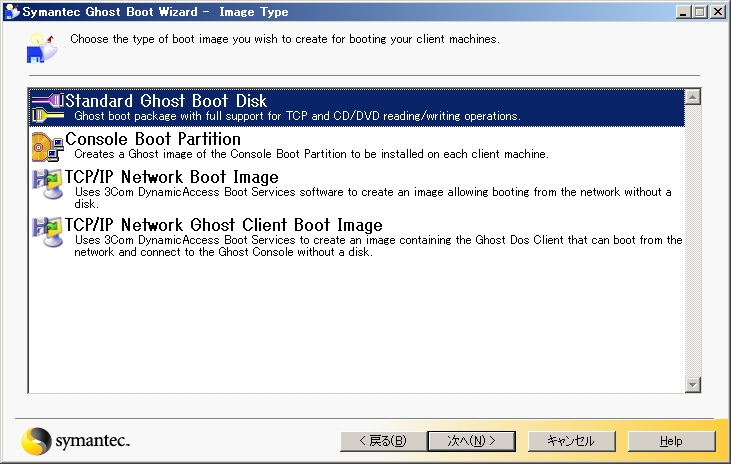Choose the TCP/IP Network Boot Image entry
The width and height of the screenshot is (731, 464).
coord(171,177)
